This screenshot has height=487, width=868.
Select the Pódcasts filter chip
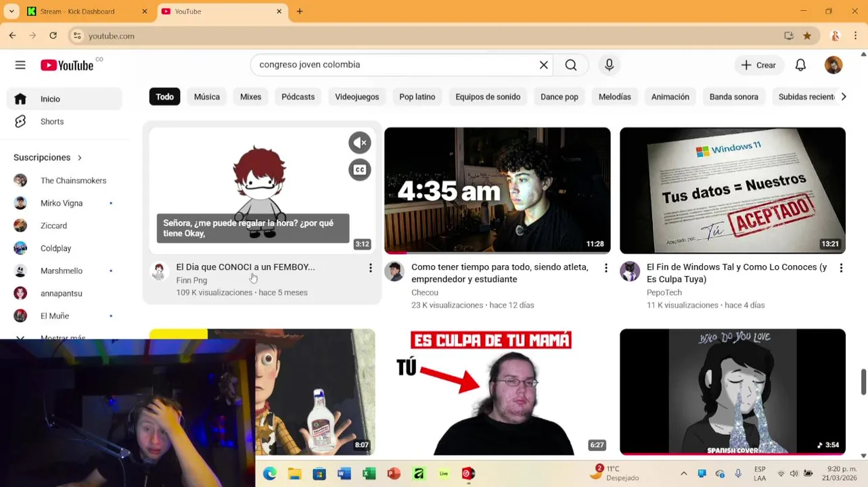click(298, 97)
